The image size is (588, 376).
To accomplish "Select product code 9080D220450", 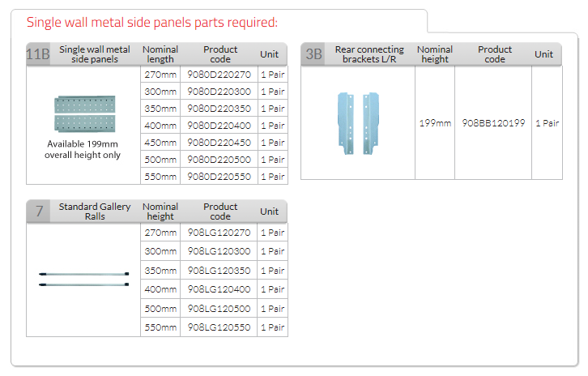I will [x=219, y=143].
